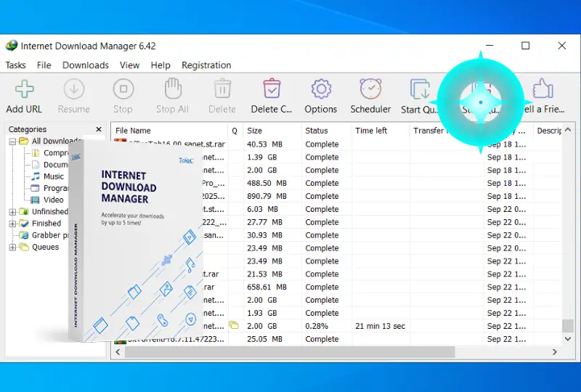Open the Scheduler clock icon
This screenshot has height=392, width=581.
pyautogui.click(x=370, y=89)
